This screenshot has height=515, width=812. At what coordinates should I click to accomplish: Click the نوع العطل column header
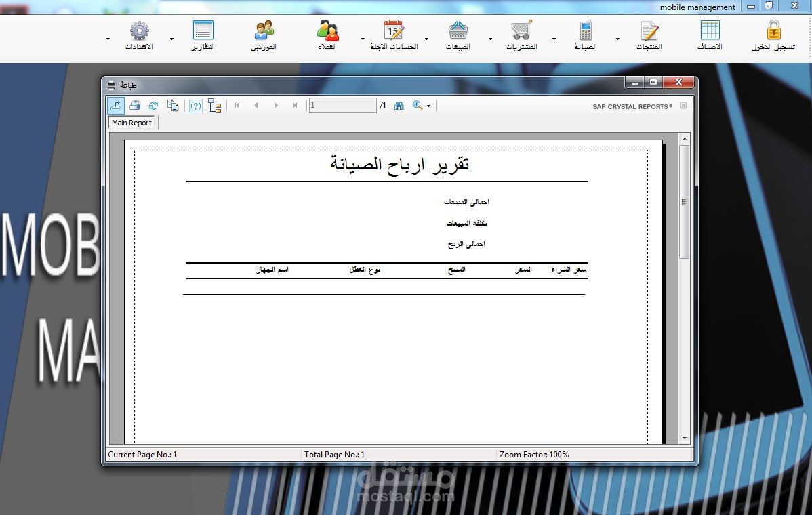pos(365,270)
